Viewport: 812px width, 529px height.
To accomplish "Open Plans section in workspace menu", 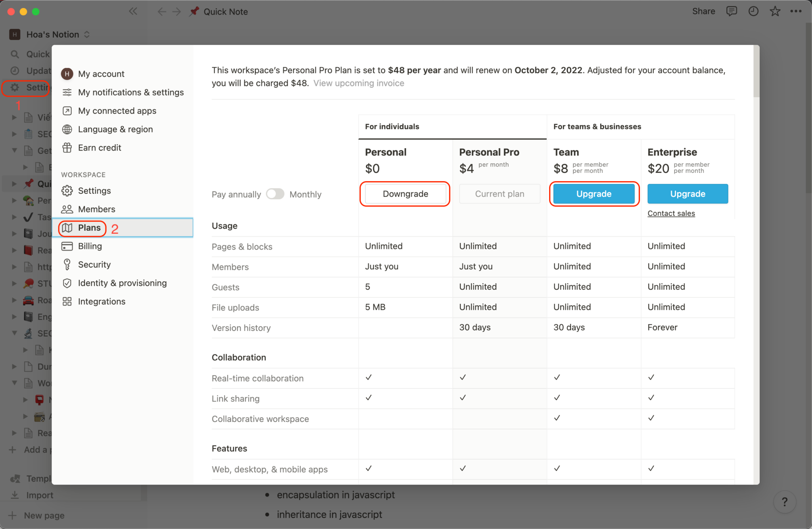I will [89, 227].
